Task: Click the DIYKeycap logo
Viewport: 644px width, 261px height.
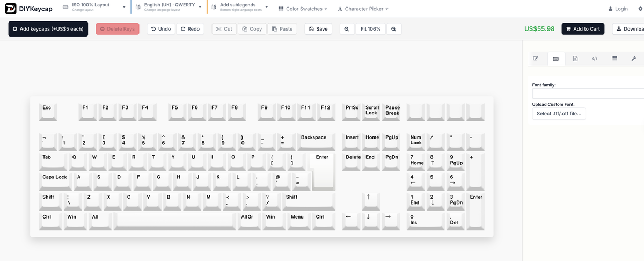Action: point(29,9)
